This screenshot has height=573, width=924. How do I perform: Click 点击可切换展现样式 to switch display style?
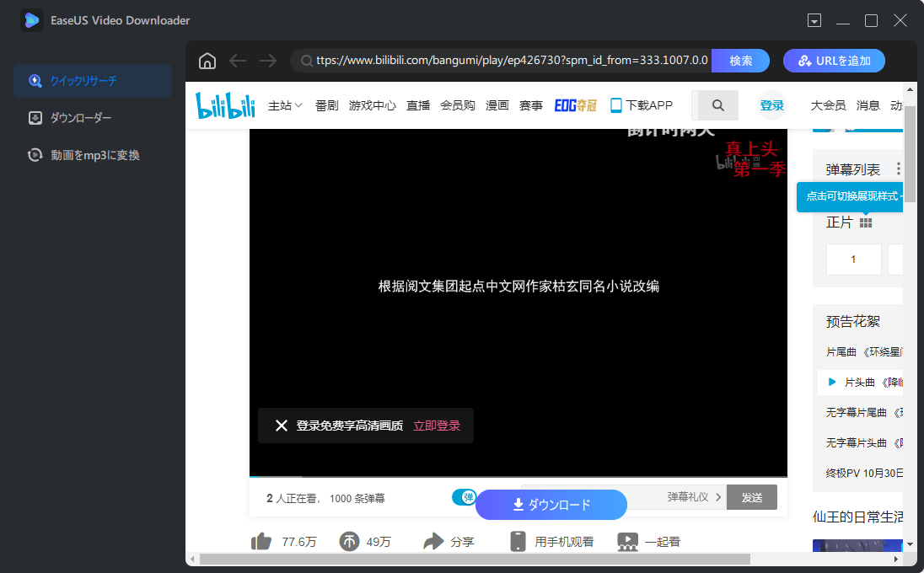(x=849, y=196)
